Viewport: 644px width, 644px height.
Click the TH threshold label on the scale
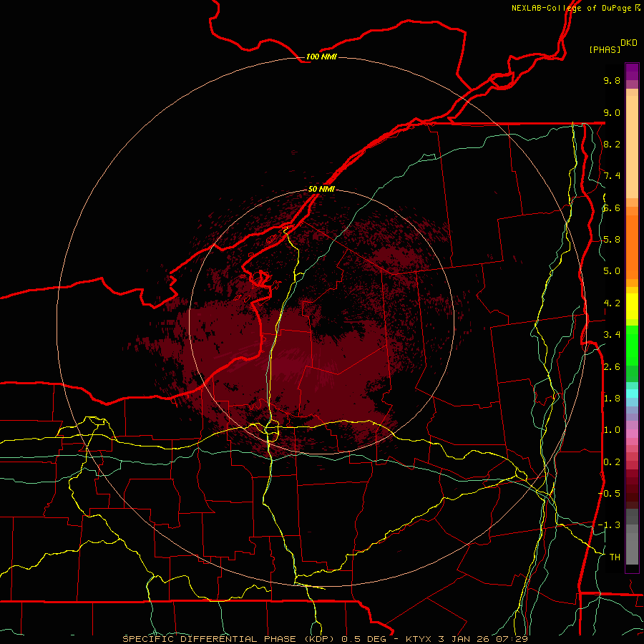pyautogui.click(x=615, y=557)
